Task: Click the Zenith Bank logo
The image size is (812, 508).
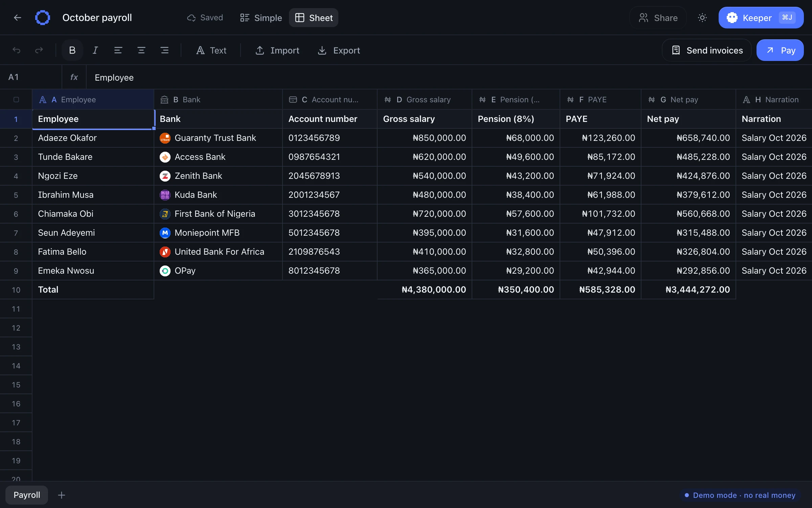Action: 165,176
